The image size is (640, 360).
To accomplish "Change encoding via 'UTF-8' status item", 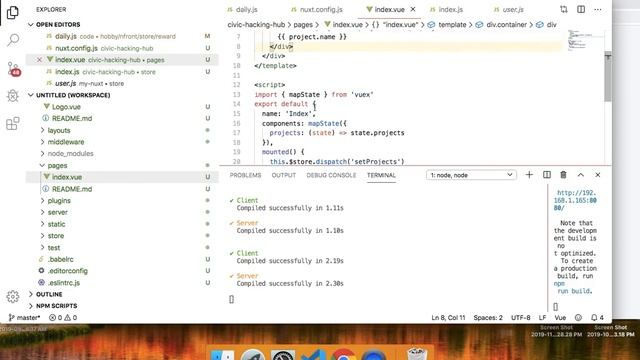I will click(520, 317).
